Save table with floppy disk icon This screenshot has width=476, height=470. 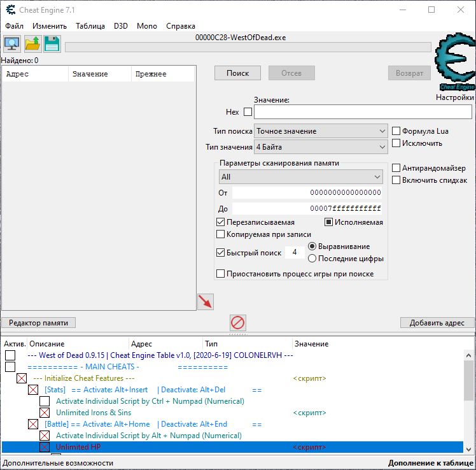click(52, 44)
